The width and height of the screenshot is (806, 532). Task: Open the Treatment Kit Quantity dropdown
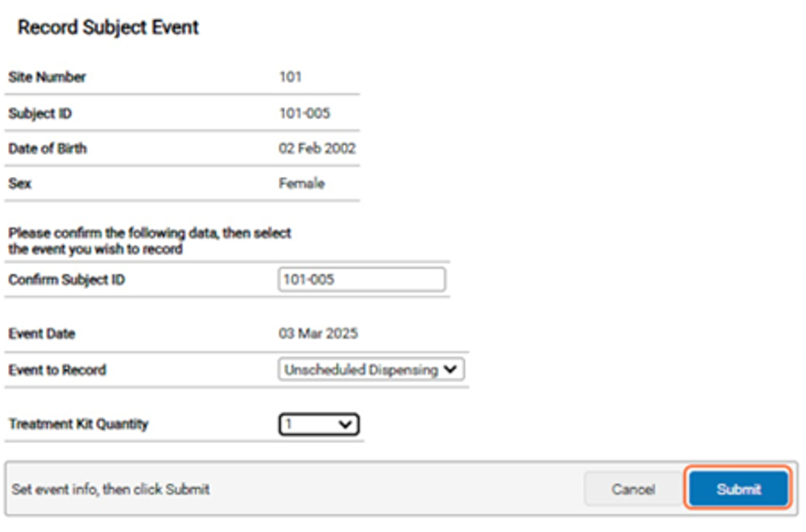pyautogui.click(x=319, y=425)
